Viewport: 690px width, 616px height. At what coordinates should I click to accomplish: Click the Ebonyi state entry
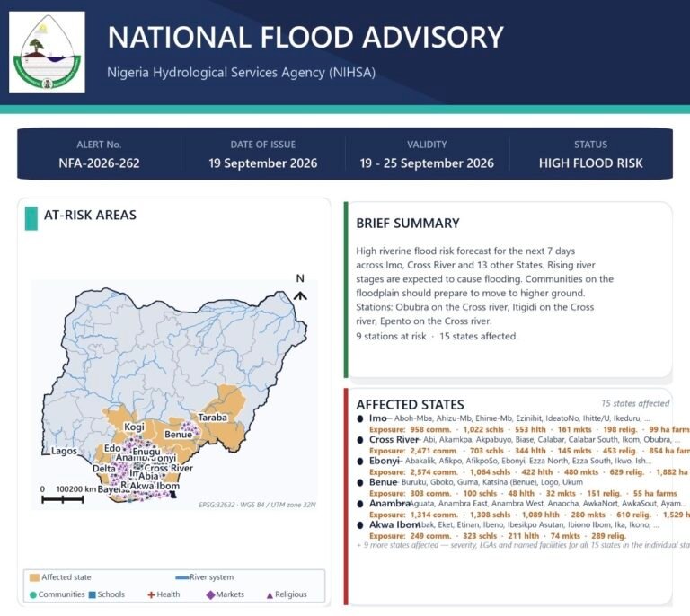coord(384,461)
